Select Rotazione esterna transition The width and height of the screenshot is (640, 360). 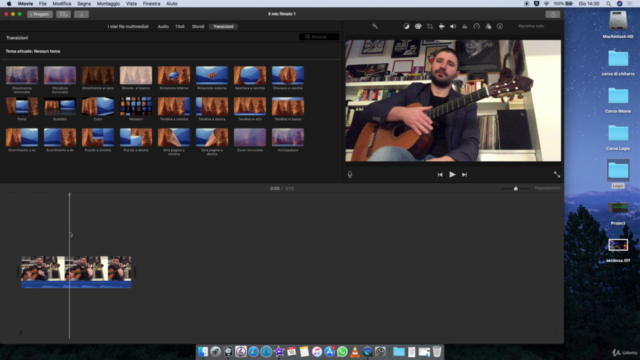[x=212, y=76]
